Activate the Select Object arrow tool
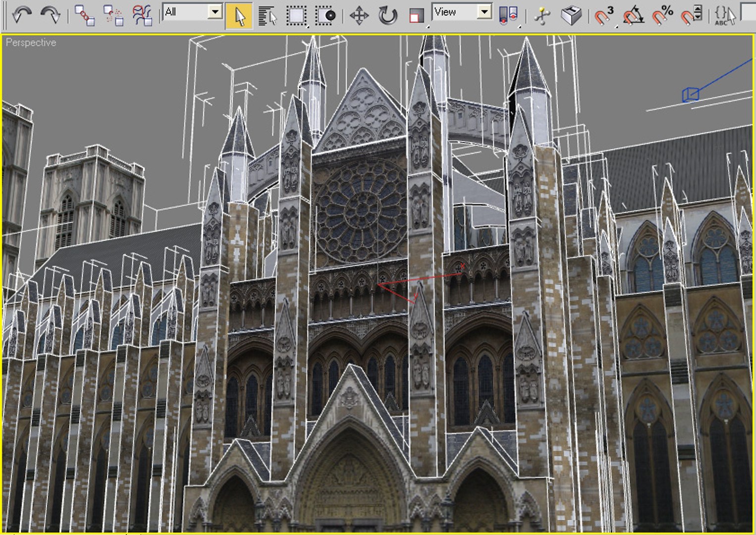This screenshot has height=535, width=756. [239, 15]
